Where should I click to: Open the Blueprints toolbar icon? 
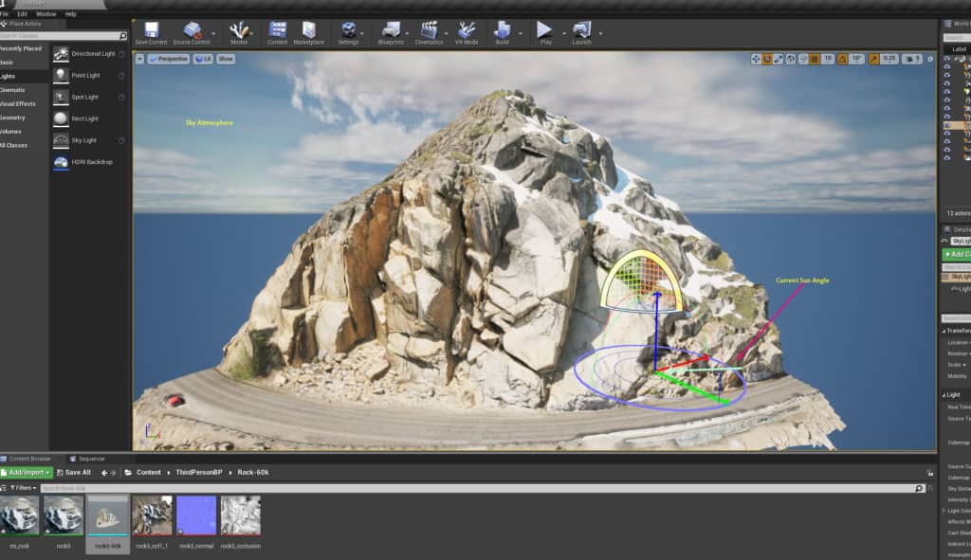coord(391,33)
